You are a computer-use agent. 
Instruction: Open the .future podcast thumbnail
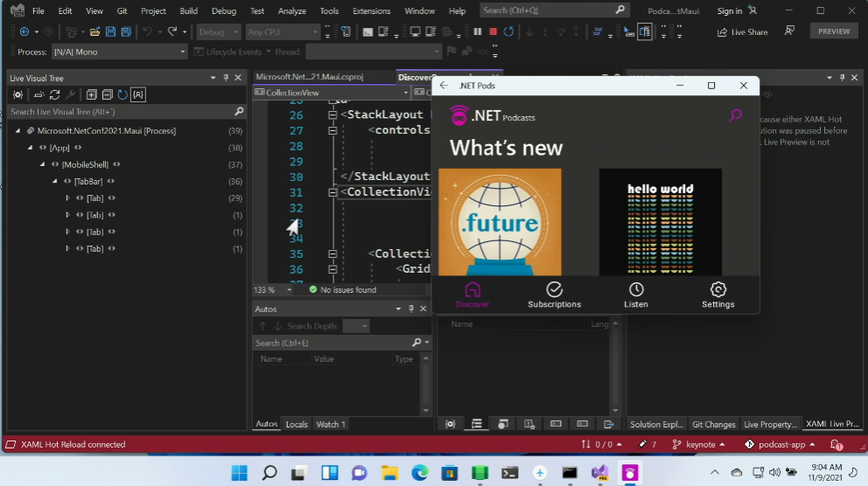[x=500, y=222]
